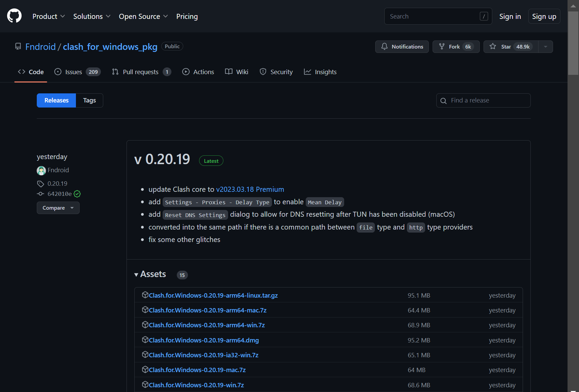
Task: Download Clash.for.Windows-0.20.19-arm64.dmg
Action: pos(204,340)
